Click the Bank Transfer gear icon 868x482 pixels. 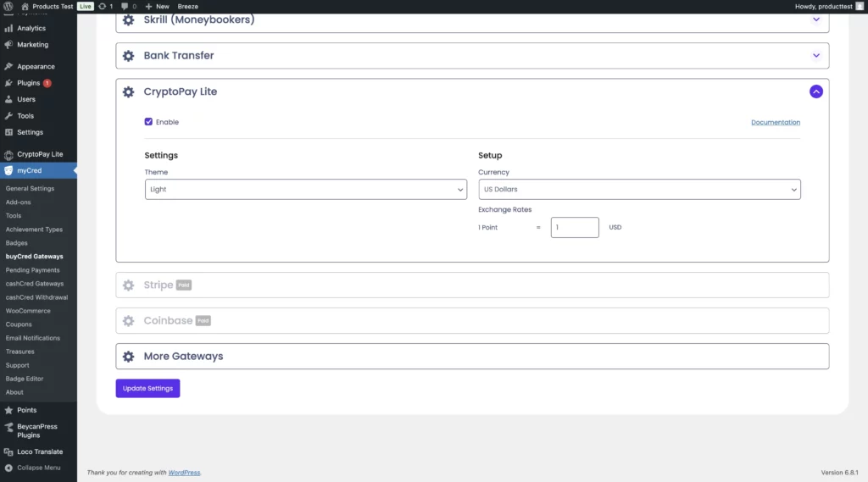(128, 56)
